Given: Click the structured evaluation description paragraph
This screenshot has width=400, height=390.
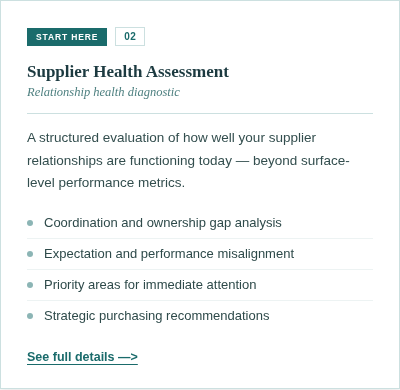Looking at the screenshot, I should (188, 160).
